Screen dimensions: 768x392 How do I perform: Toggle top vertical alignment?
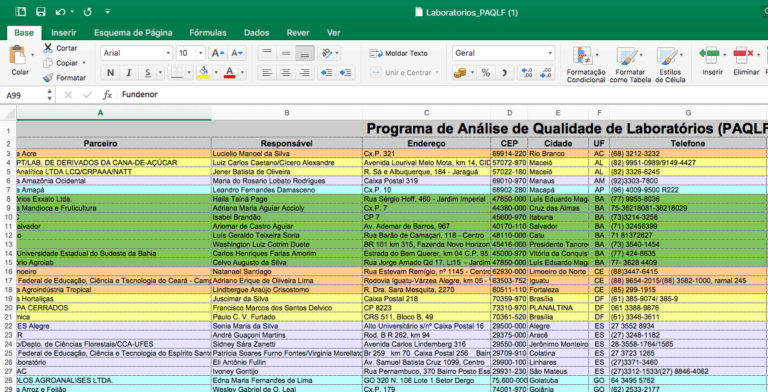click(266, 53)
